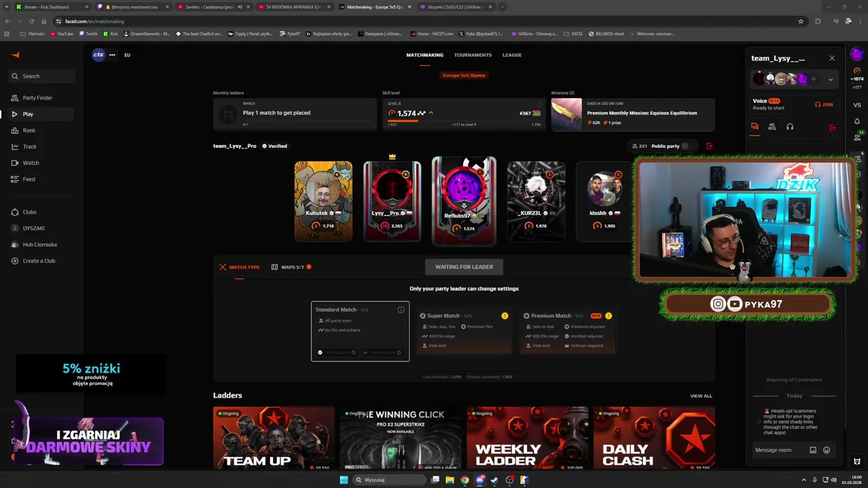Click the Message room input field
868x488 pixels.
pos(779,450)
